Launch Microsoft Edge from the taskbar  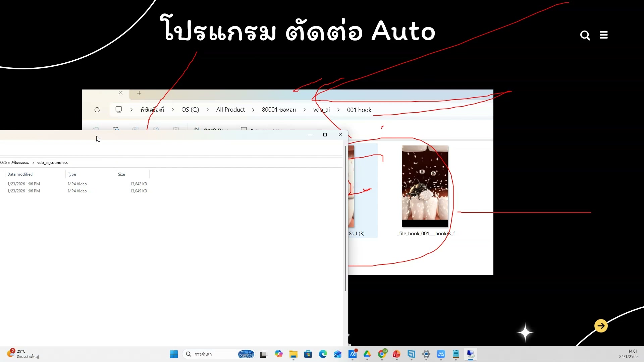(323, 354)
